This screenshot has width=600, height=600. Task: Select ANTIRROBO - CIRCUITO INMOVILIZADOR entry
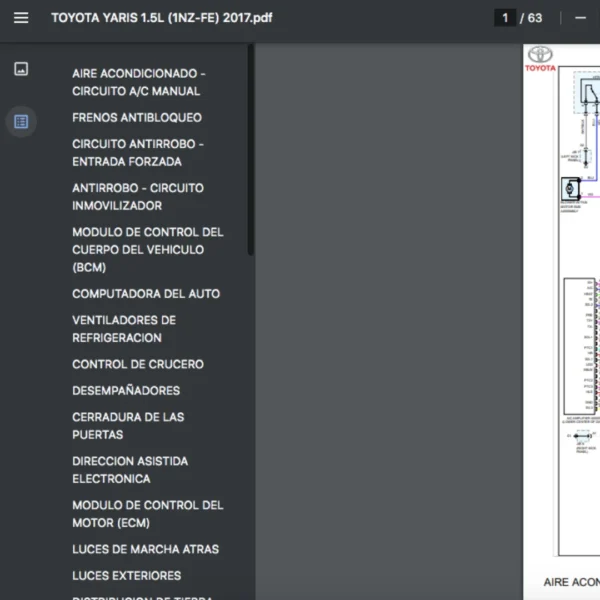pyautogui.click(x=138, y=197)
